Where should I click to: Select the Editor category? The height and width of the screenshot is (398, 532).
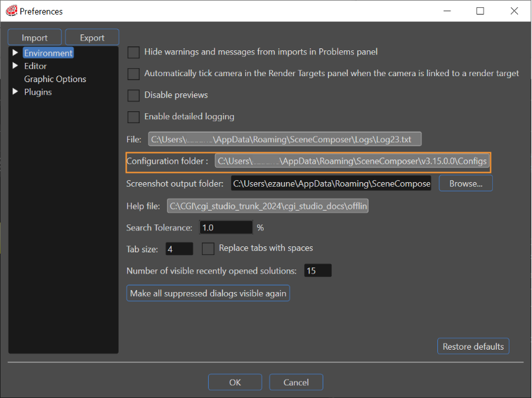coord(35,66)
